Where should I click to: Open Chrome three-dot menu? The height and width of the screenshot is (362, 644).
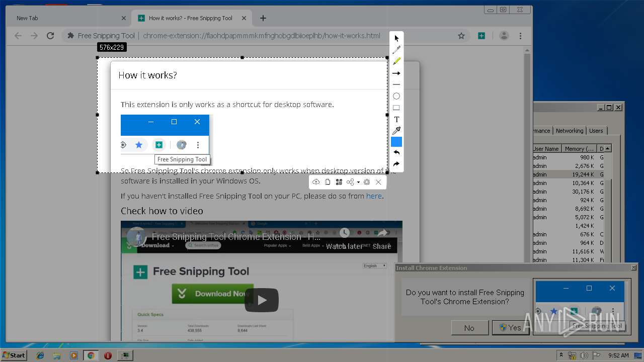coord(520,36)
